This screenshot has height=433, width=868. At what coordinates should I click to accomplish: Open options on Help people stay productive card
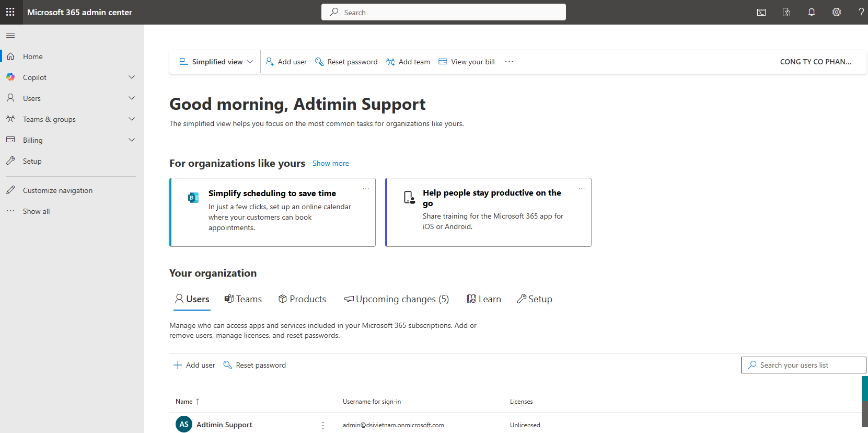[582, 189]
